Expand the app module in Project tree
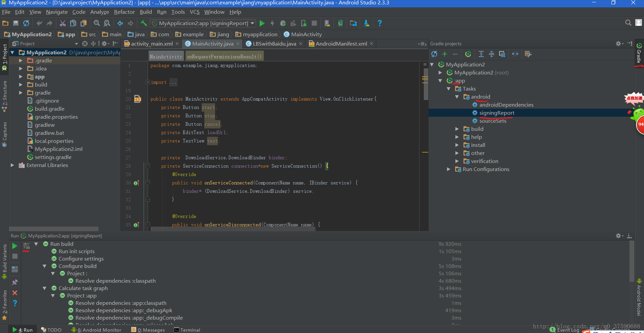 pyautogui.click(x=20, y=76)
